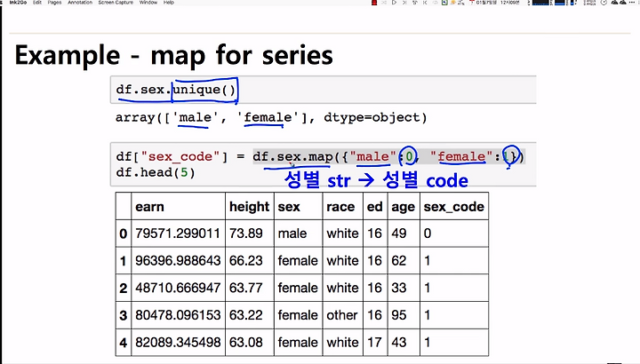Open the Screen Capture menu
640x364 pixels.
click(x=116, y=3)
